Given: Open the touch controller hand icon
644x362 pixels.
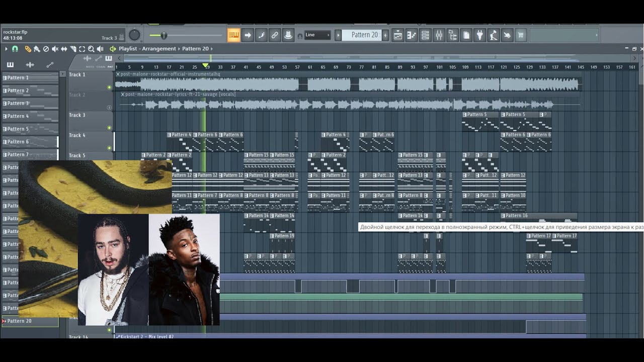Looking at the screenshot, I should click(507, 35).
